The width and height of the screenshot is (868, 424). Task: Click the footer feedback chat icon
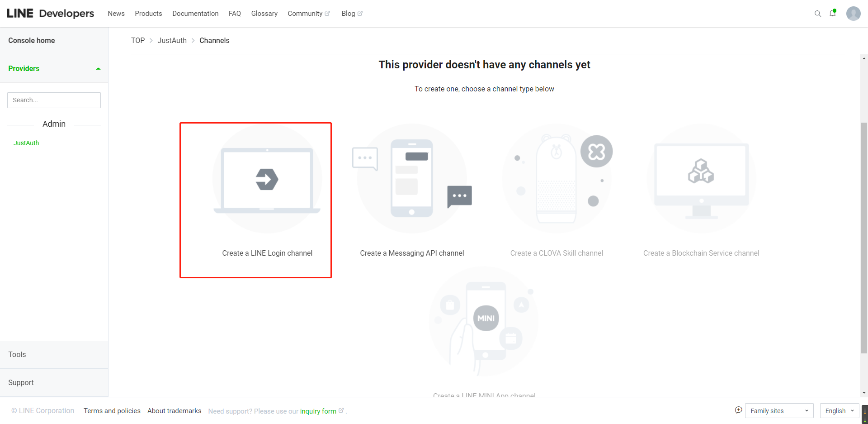pos(739,410)
